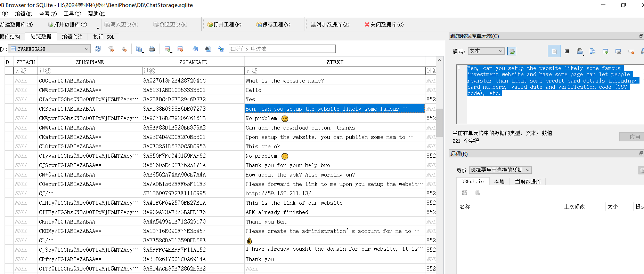Click 附加数据库 button
This screenshot has height=274, width=644.
330,24
